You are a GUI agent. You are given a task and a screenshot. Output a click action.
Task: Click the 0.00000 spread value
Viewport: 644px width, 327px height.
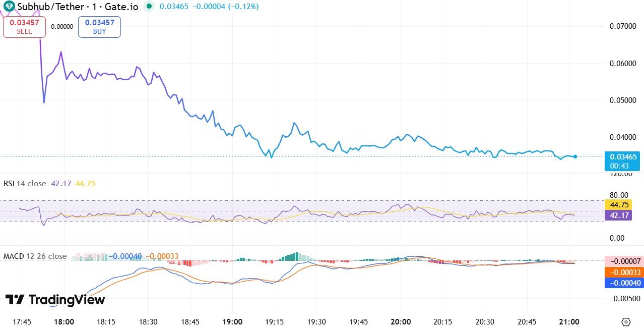(x=61, y=27)
